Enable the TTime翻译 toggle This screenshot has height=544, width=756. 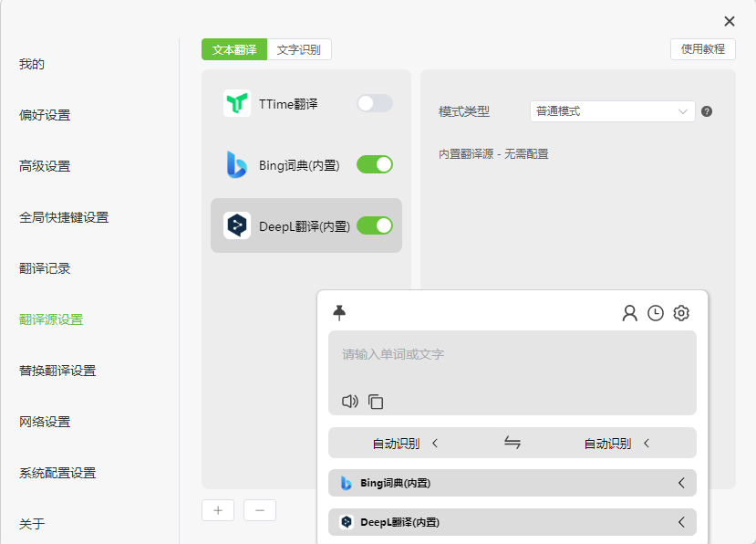(373, 103)
